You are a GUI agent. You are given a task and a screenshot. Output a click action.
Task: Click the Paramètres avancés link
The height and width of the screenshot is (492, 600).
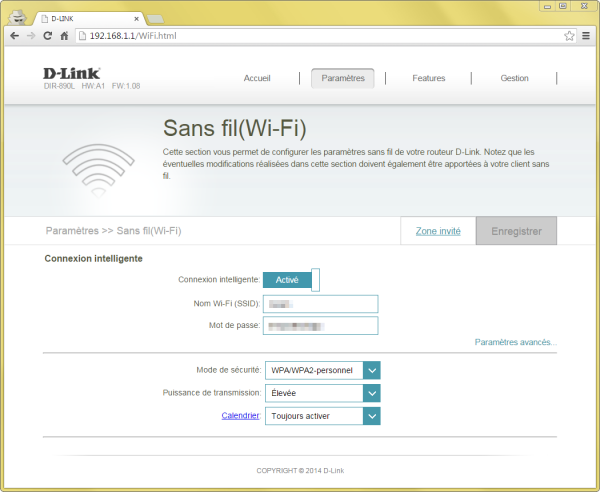(516, 343)
